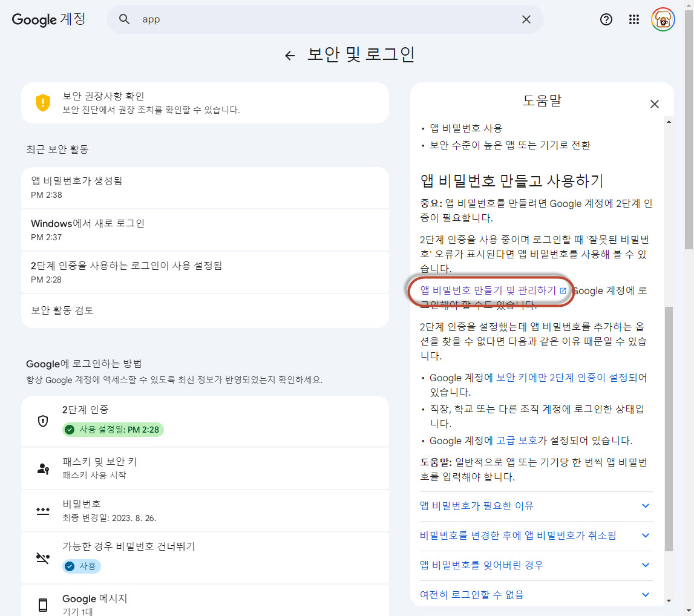Close the 도움말 help panel
The width and height of the screenshot is (694, 616).
pyautogui.click(x=654, y=104)
